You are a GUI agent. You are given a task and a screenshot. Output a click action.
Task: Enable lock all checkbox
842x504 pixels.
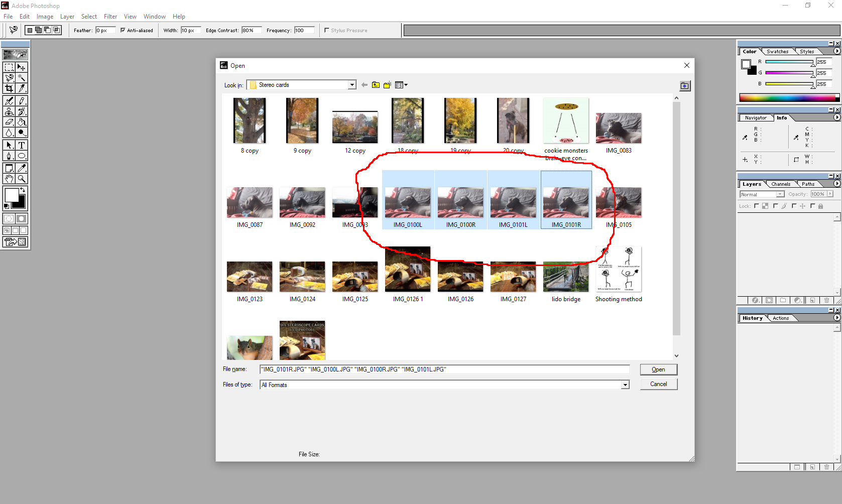tap(812, 206)
